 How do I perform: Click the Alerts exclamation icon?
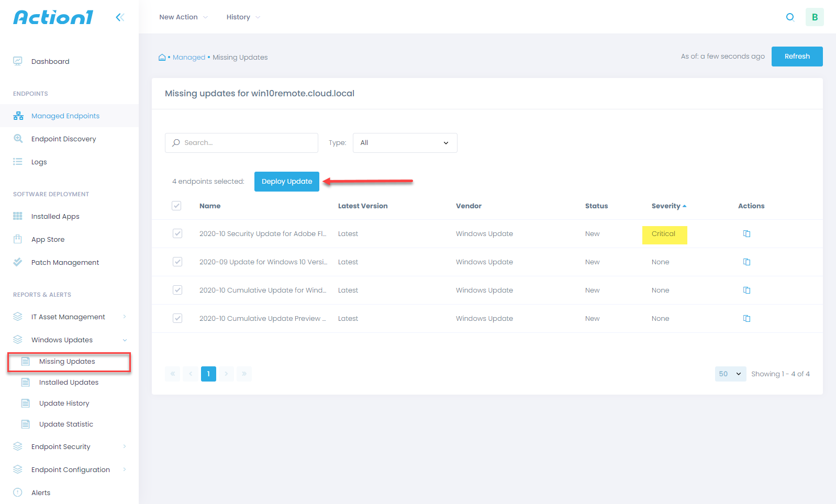tap(18, 492)
